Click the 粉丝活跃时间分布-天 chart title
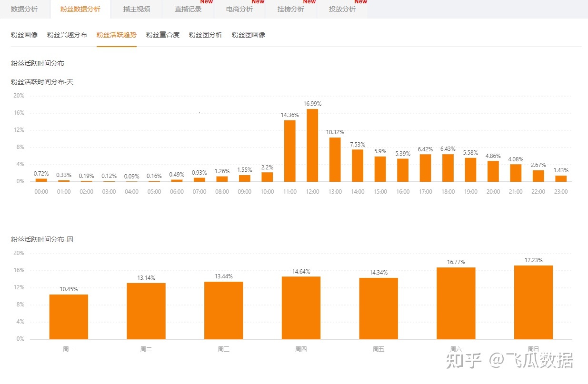Screen dimensions: 588x384 [x=42, y=82]
